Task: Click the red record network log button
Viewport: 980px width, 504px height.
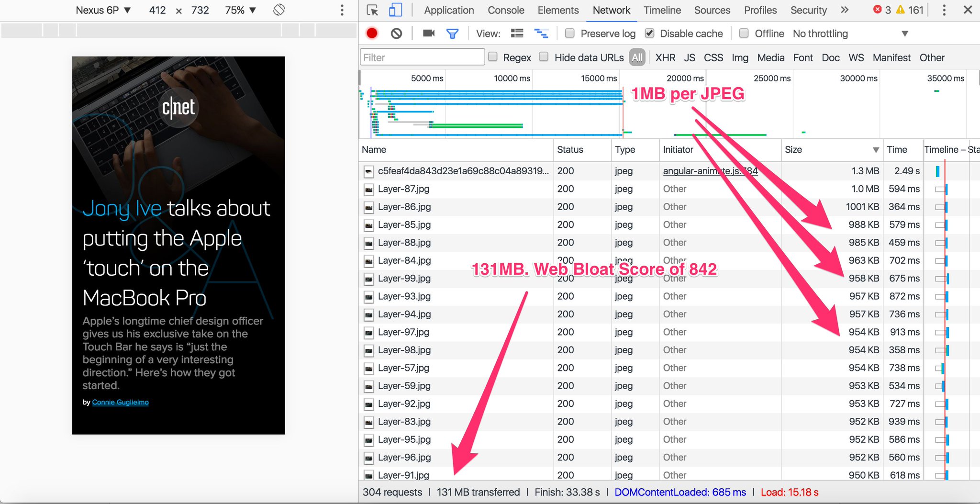Action: 372,33
